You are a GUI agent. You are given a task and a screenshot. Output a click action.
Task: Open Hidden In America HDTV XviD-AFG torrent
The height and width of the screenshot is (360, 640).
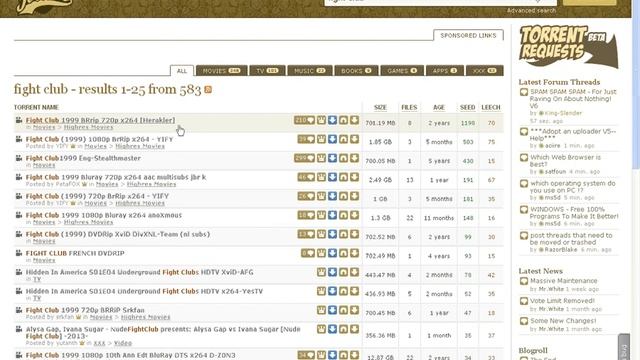click(x=140, y=272)
